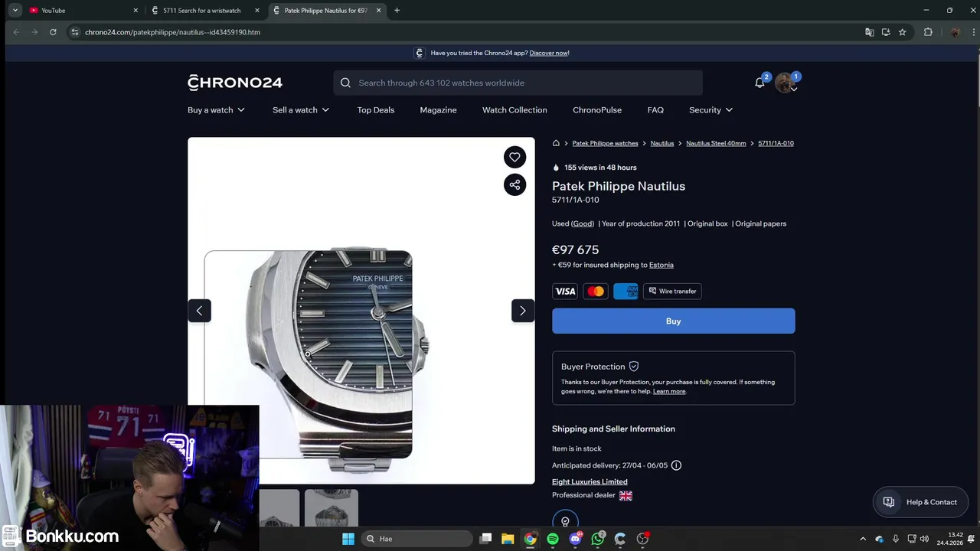Click the blue Buy button
The width and height of the screenshot is (980, 551).
point(674,321)
